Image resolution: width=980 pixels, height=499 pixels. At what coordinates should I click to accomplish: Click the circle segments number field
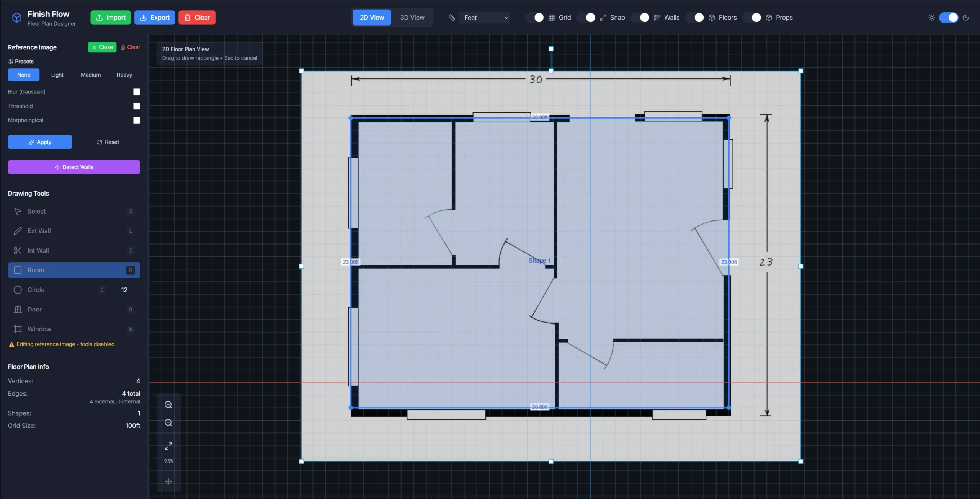[127, 290]
